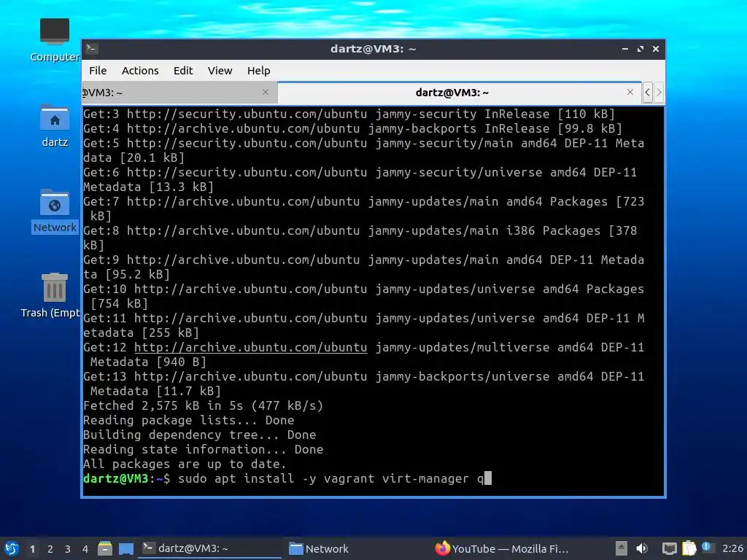Image resolution: width=747 pixels, height=560 pixels.
Task: Click the 'Reading package lists... Done' line
Action: coord(189,420)
